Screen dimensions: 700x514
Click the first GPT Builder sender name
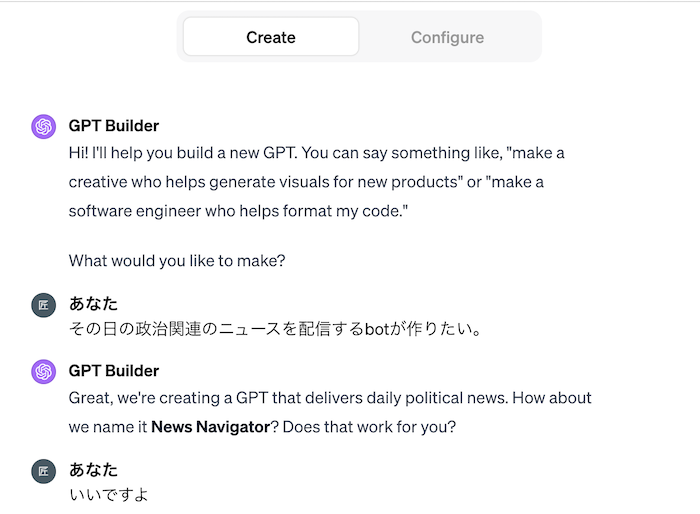click(114, 126)
